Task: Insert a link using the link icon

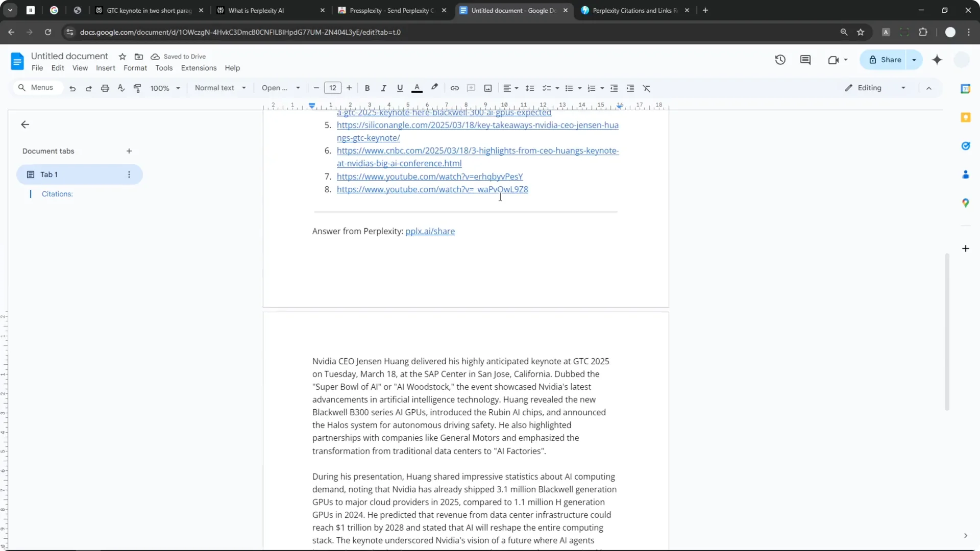Action: coord(455,88)
